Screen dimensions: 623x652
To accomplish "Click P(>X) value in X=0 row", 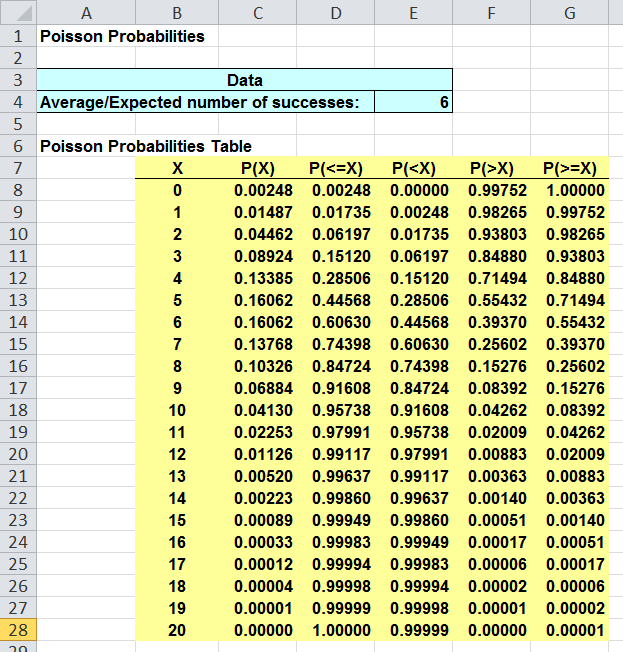I will pyautogui.click(x=492, y=190).
